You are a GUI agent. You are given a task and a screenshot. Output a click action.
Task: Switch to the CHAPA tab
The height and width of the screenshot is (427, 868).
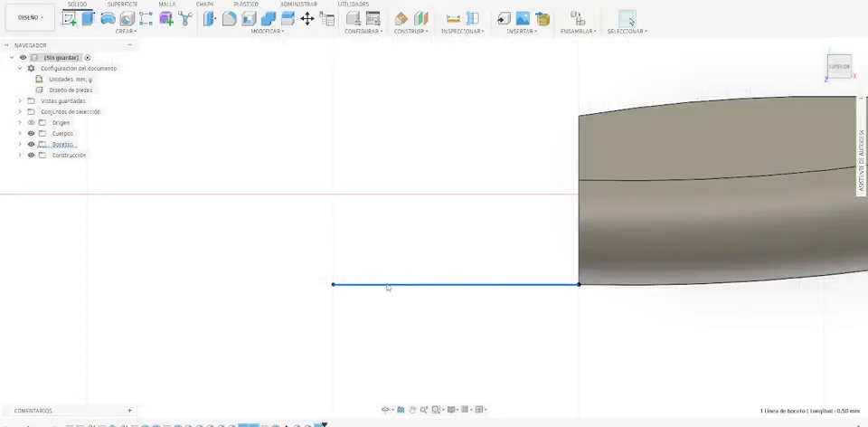tap(205, 5)
